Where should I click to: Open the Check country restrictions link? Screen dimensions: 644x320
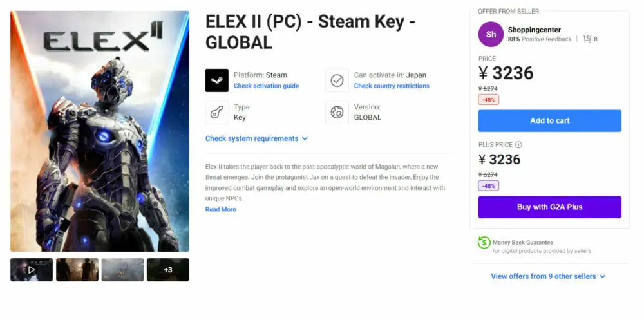pos(391,86)
